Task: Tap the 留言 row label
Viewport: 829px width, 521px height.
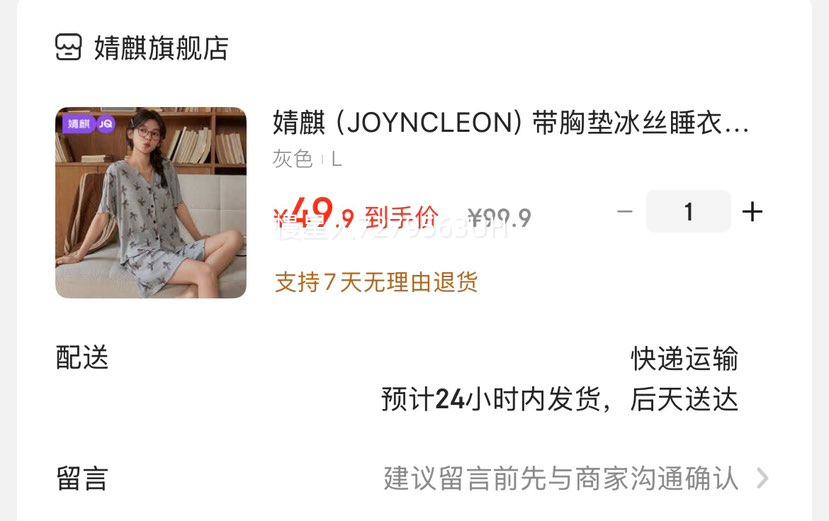Action: 82,479
